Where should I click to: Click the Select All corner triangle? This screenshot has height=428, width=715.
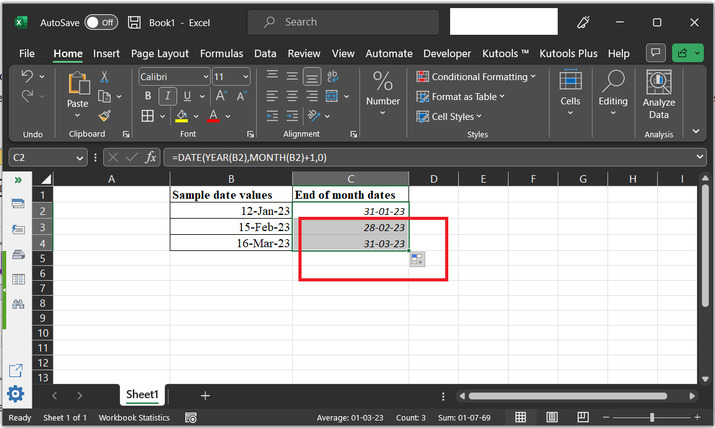[46, 178]
